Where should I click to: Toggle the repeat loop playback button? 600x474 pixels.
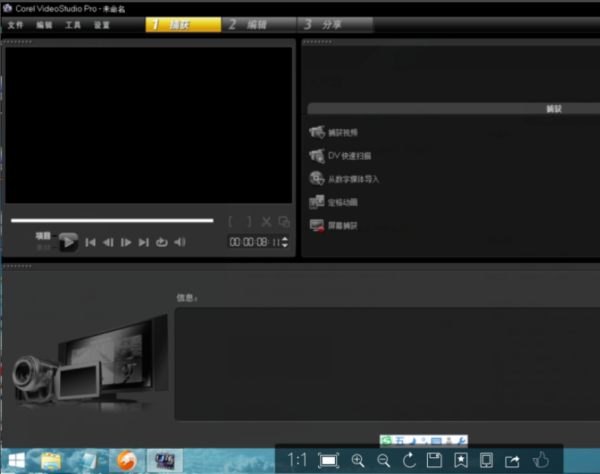(161, 242)
